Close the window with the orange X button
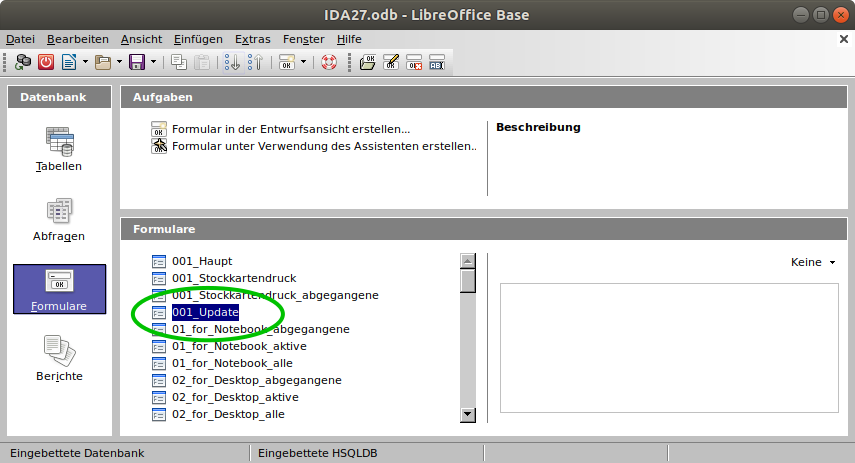 (841, 15)
